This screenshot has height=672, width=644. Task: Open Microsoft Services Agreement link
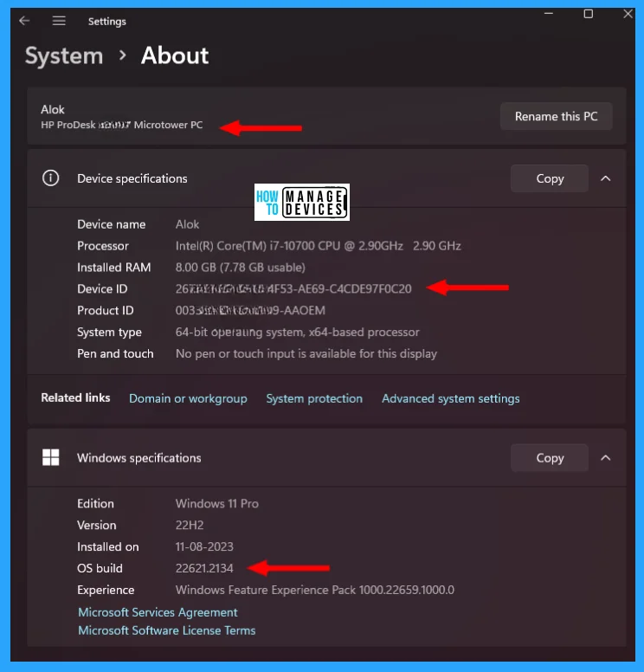tap(158, 612)
